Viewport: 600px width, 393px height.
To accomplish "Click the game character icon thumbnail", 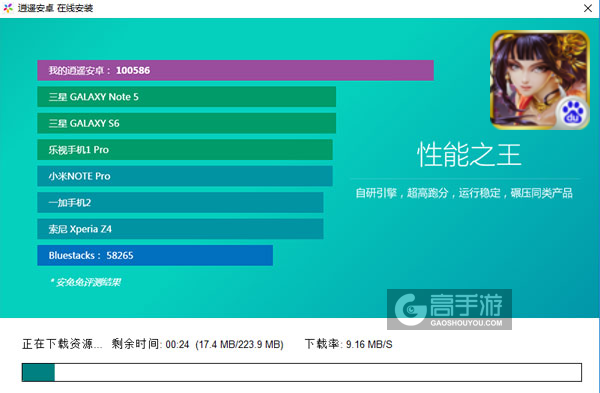I will pyautogui.click(x=540, y=80).
